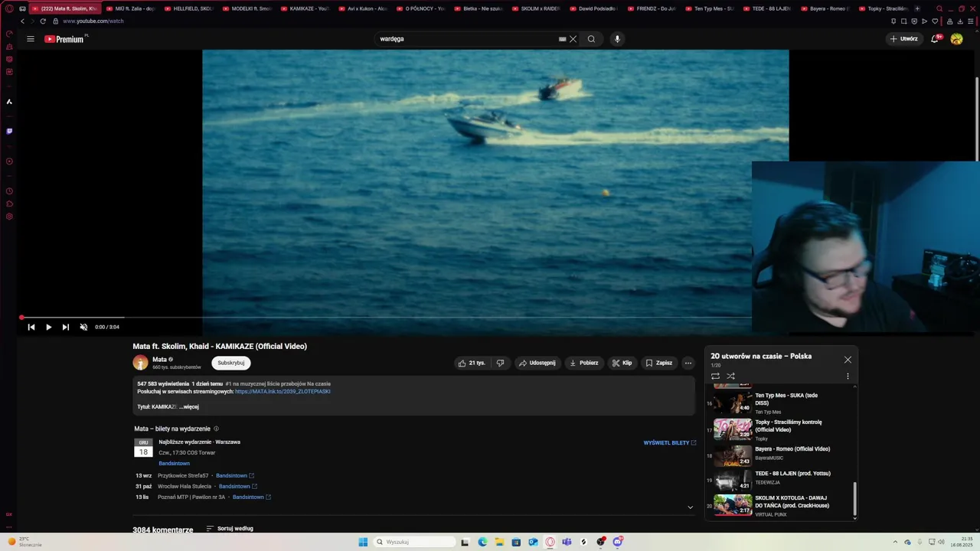Screen dimensions: 980x551
Task: Dislike the KAMIKAZE video
Action: (x=500, y=363)
